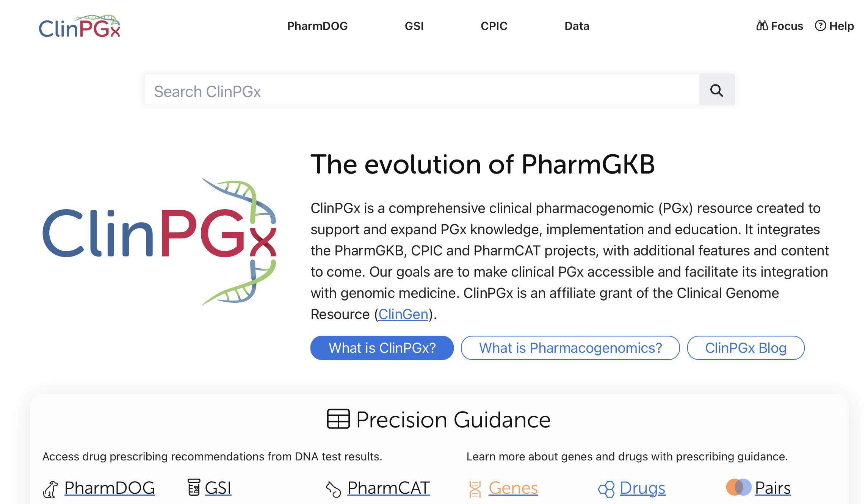Click the GSI prescription bottle icon
Viewport: 868px width, 504px height.
pos(194,488)
